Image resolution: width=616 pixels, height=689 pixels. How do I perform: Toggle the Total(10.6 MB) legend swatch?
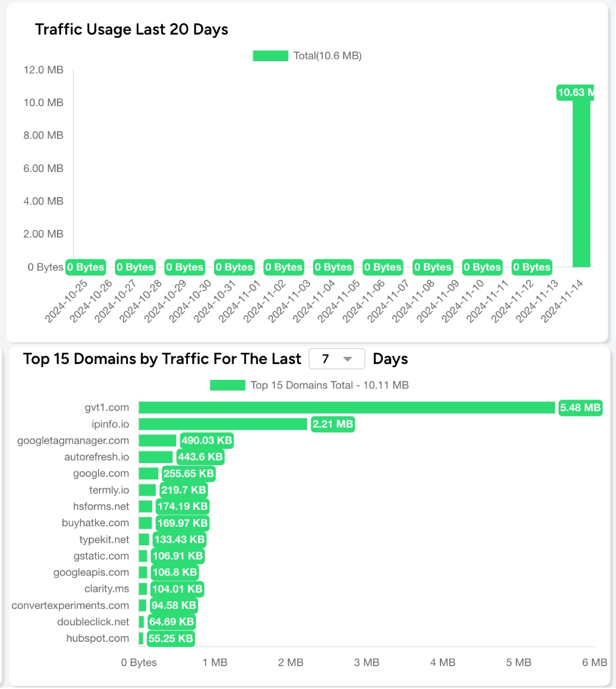(270, 55)
